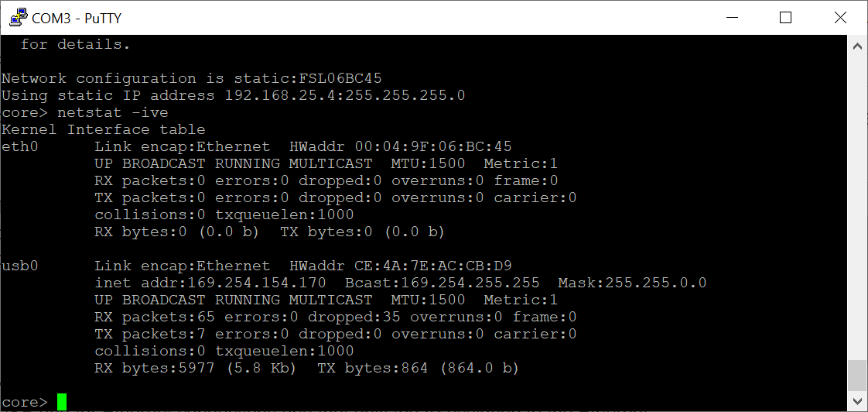Click the "COM3 - PuTTY" title text

[77, 18]
